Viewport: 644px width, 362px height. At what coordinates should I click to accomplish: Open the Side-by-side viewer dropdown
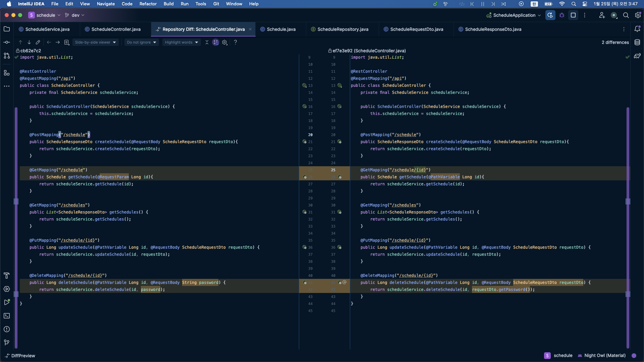(95, 42)
